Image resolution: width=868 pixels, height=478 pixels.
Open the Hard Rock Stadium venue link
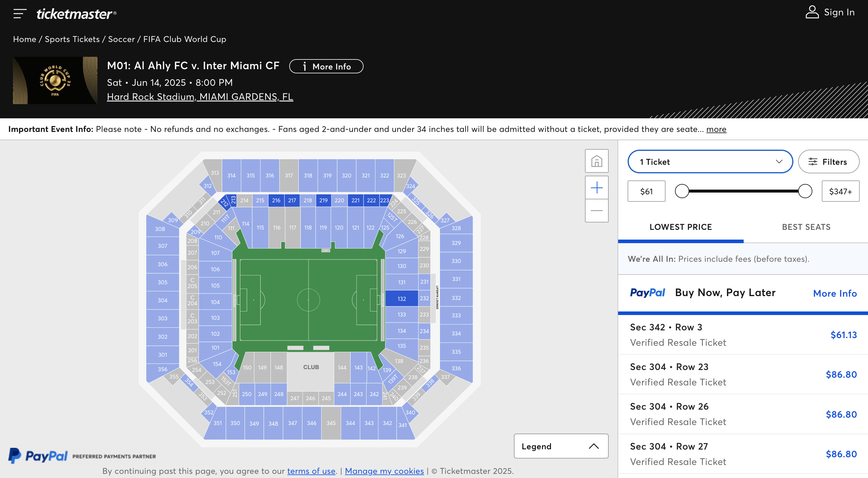(200, 97)
